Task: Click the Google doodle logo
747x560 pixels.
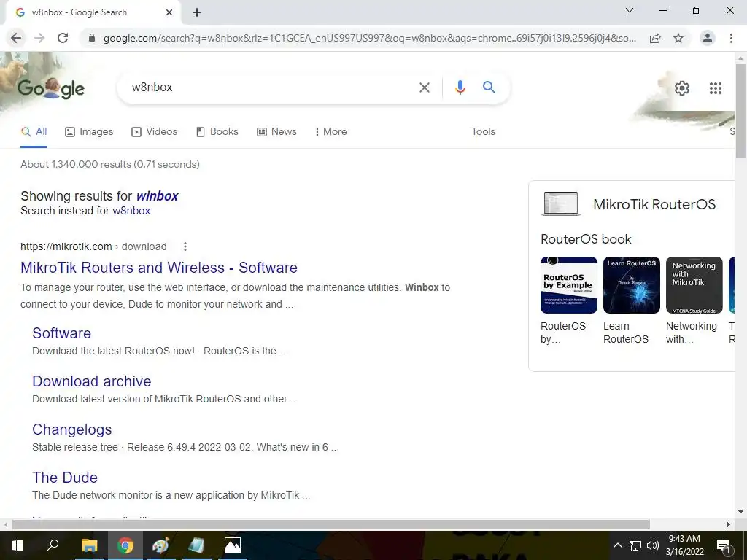Action: (51, 88)
